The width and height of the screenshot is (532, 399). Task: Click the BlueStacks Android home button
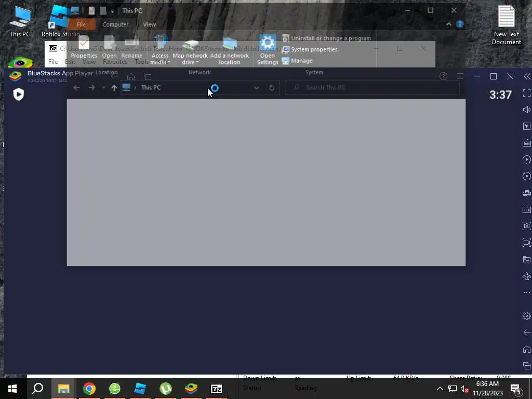(x=527, y=349)
